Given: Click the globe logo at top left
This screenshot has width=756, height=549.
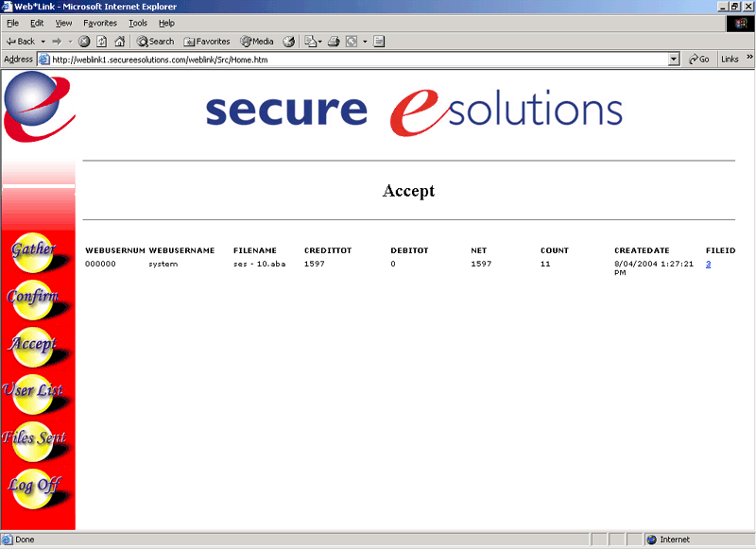Looking at the screenshot, I should tap(38, 106).
